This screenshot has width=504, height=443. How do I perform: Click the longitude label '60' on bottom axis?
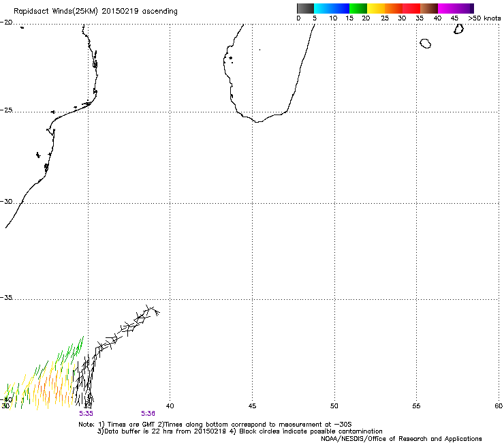tap(499, 406)
